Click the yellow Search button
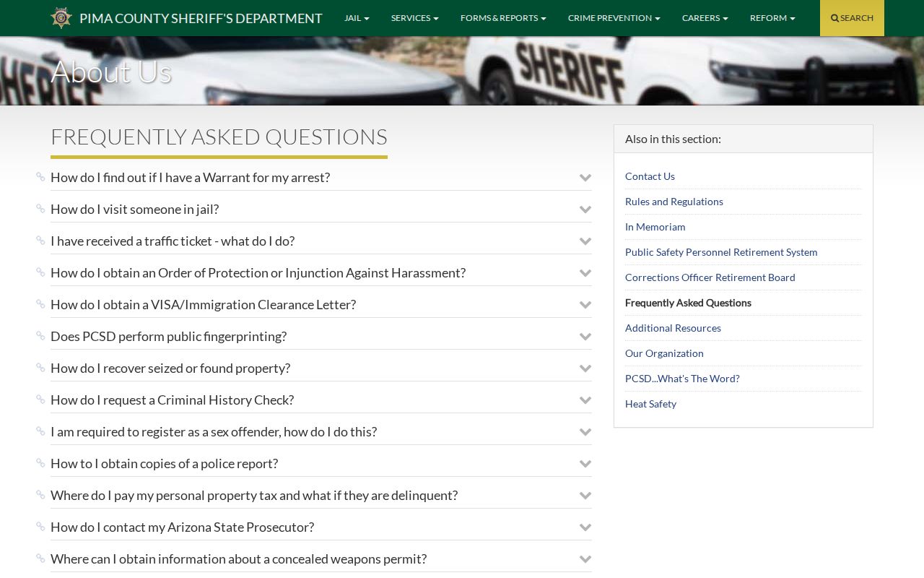This screenshot has width=924, height=578. tap(852, 18)
